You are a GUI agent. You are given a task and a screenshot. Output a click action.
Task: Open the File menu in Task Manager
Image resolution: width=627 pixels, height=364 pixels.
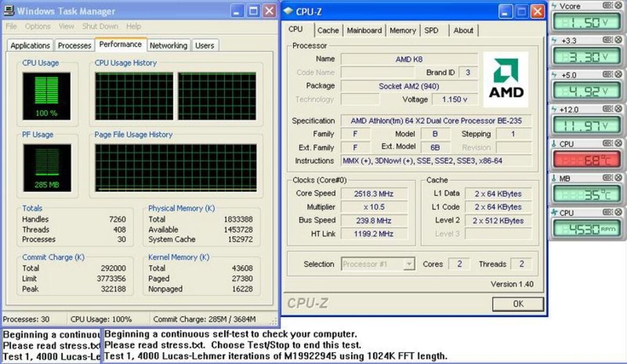click(11, 26)
